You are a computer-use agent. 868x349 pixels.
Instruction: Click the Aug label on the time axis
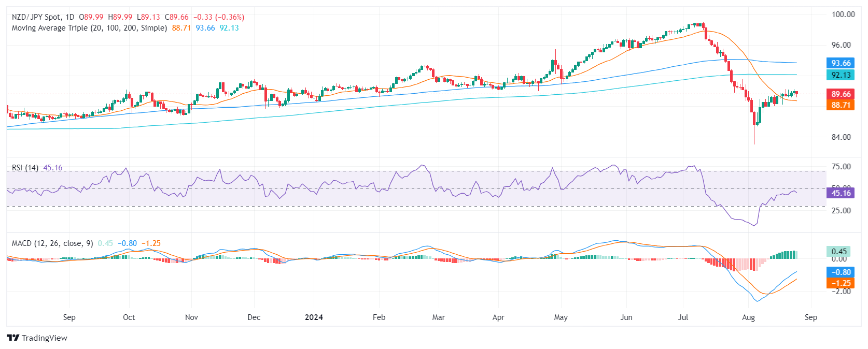point(748,317)
